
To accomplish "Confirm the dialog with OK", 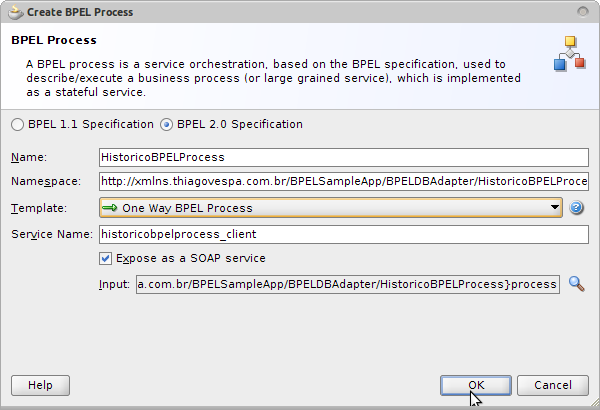I will click(x=476, y=385).
